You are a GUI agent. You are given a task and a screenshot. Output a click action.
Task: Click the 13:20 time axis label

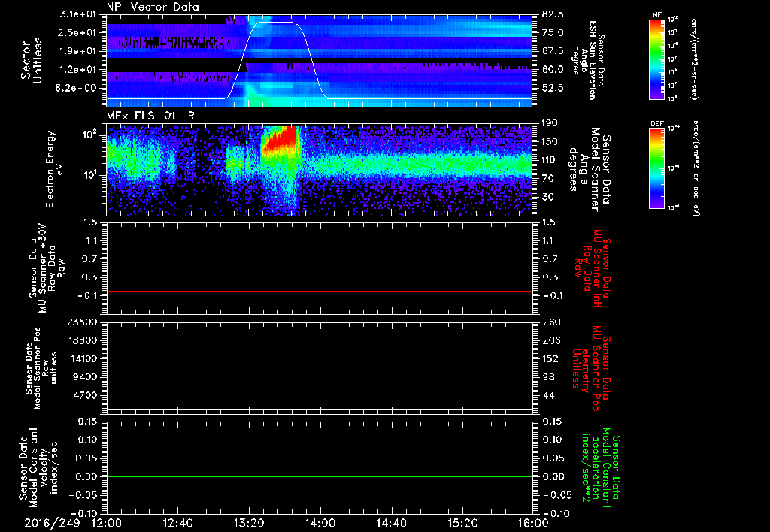[x=249, y=524]
